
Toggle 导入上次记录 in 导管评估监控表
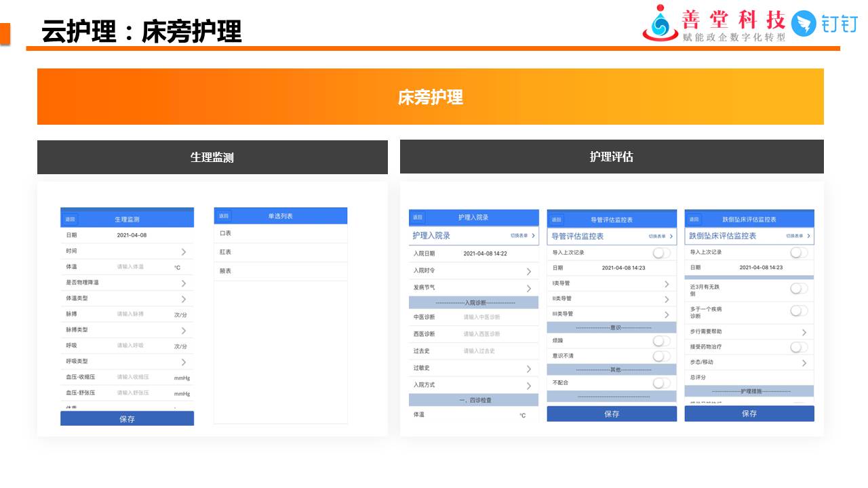tap(661, 253)
